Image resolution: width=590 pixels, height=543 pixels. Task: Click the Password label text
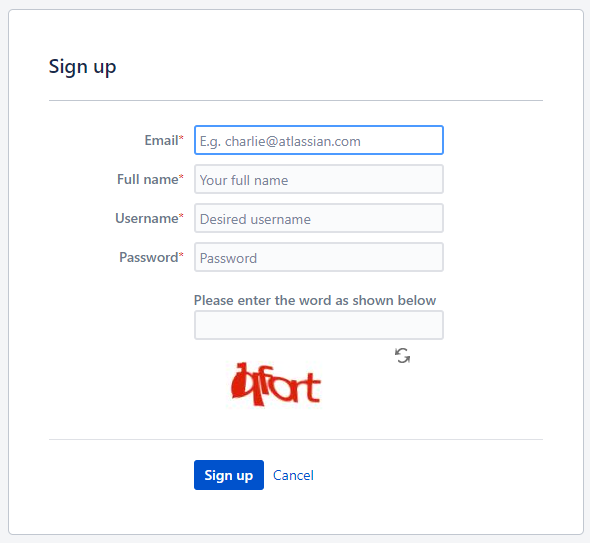pos(149,257)
